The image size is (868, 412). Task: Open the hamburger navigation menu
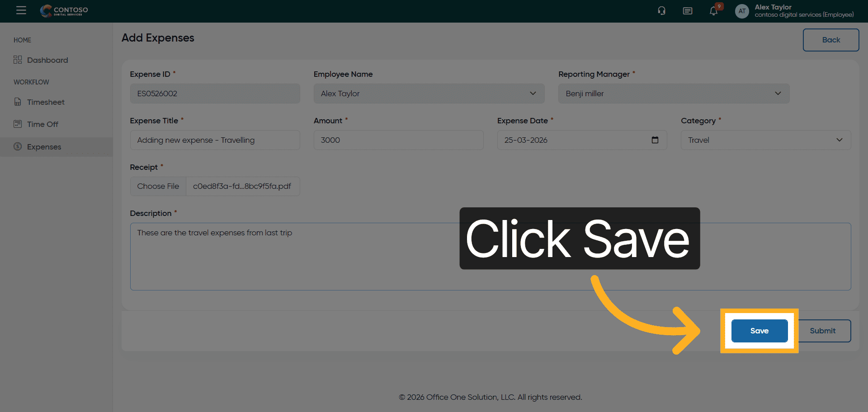[21, 10]
